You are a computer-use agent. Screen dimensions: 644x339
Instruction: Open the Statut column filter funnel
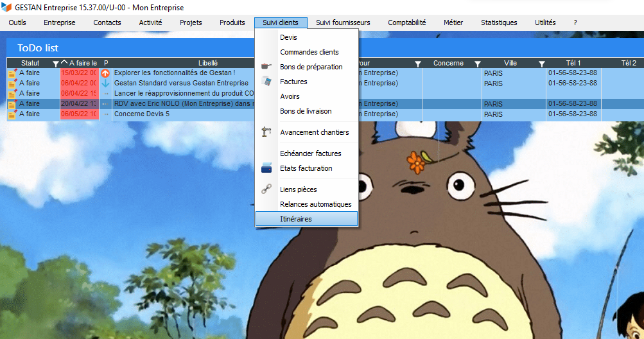(x=55, y=64)
